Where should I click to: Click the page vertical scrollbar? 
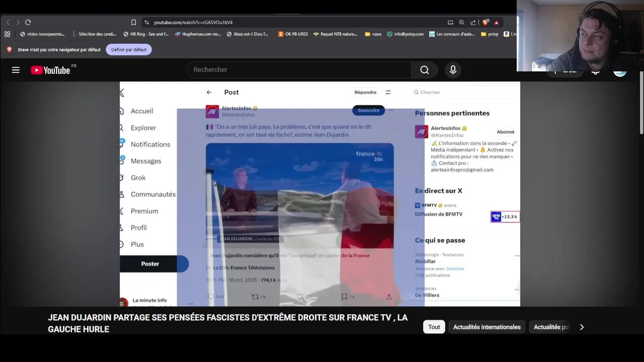pyautogui.click(x=641, y=103)
